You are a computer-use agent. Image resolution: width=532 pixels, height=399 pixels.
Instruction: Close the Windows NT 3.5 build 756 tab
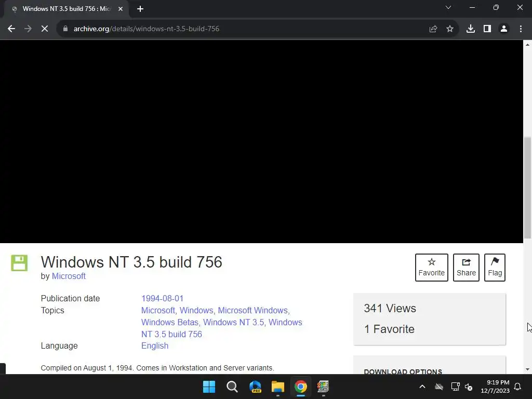click(x=121, y=9)
